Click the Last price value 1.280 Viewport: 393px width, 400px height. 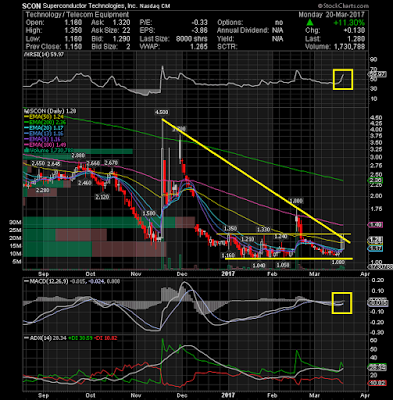356,39
